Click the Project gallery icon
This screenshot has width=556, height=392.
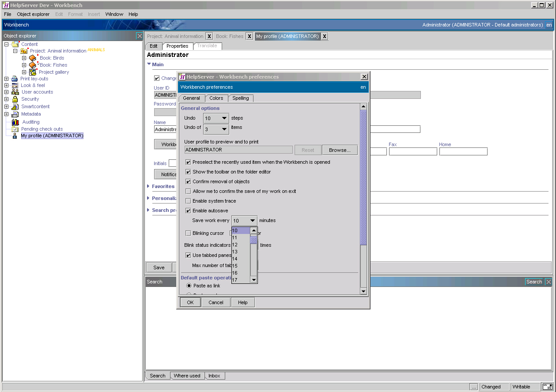33,72
